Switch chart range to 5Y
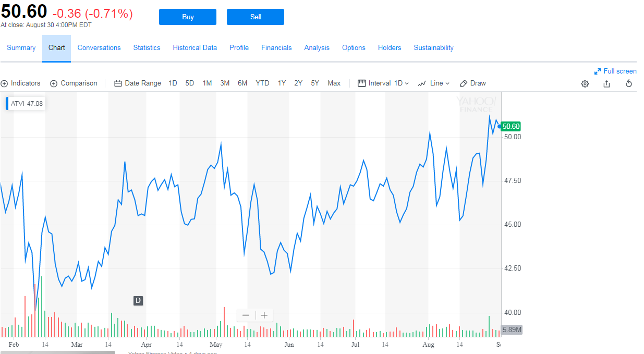 click(315, 83)
